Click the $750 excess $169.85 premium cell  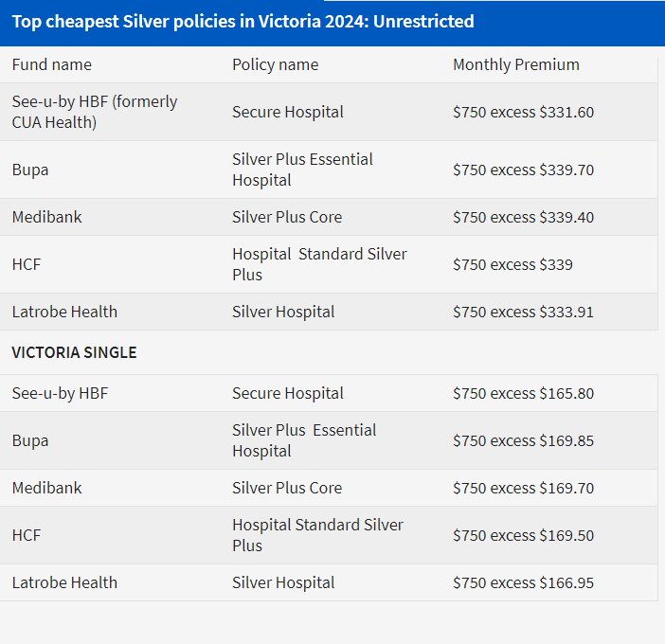point(523,440)
